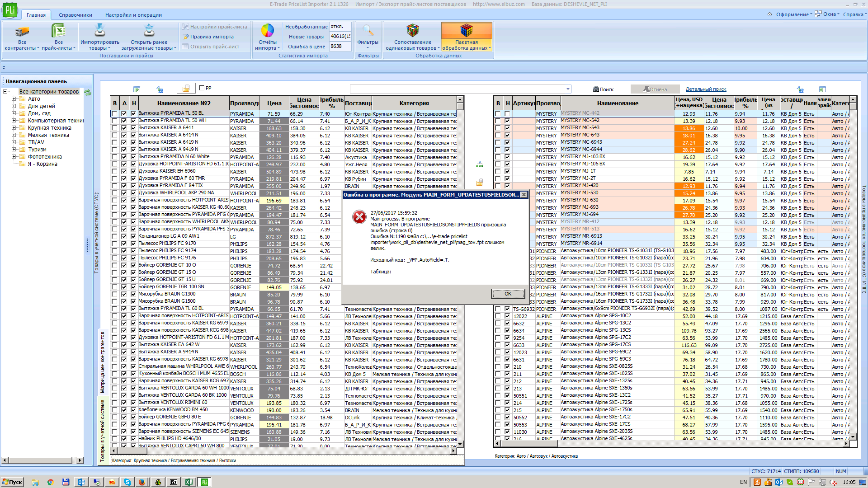Expand the Для детей category

(14, 106)
